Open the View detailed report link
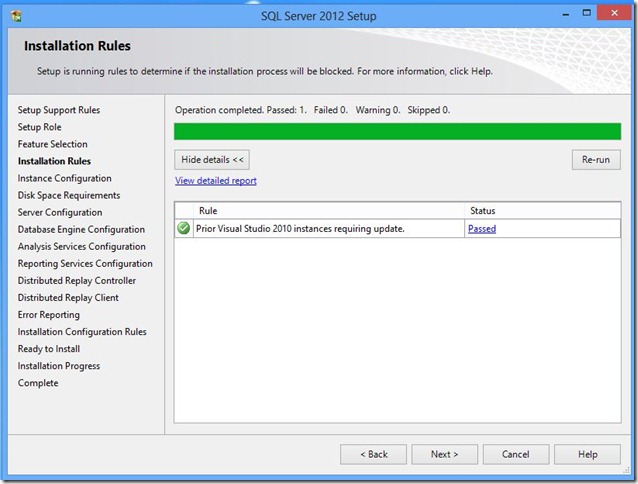Image resolution: width=638 pixels, height=484 pixels. 216,181
